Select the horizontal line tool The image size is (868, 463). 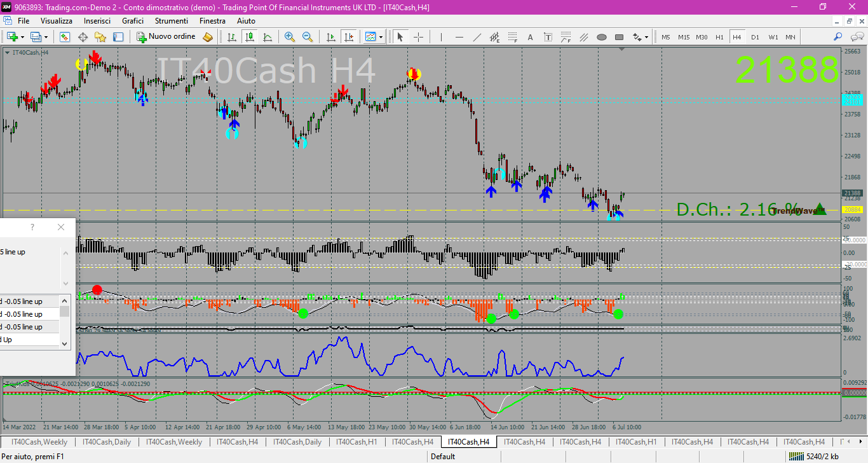pos(459,37)
